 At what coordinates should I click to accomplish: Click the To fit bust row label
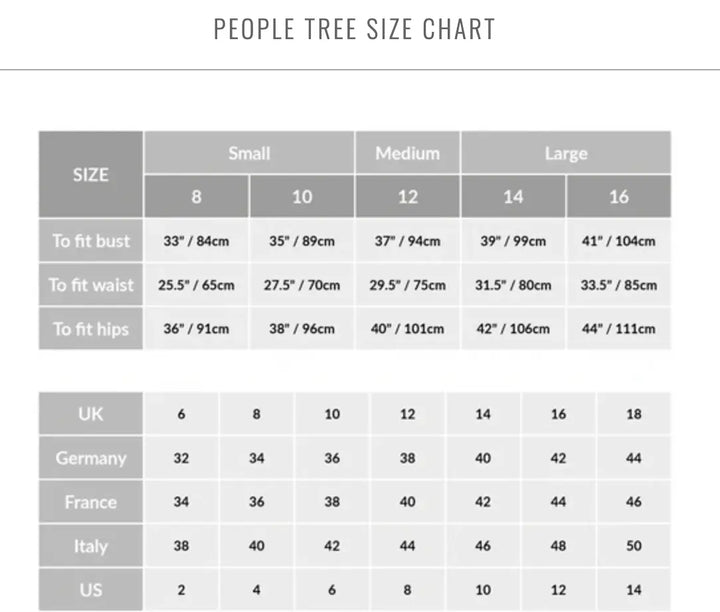[x=91, y=241]
